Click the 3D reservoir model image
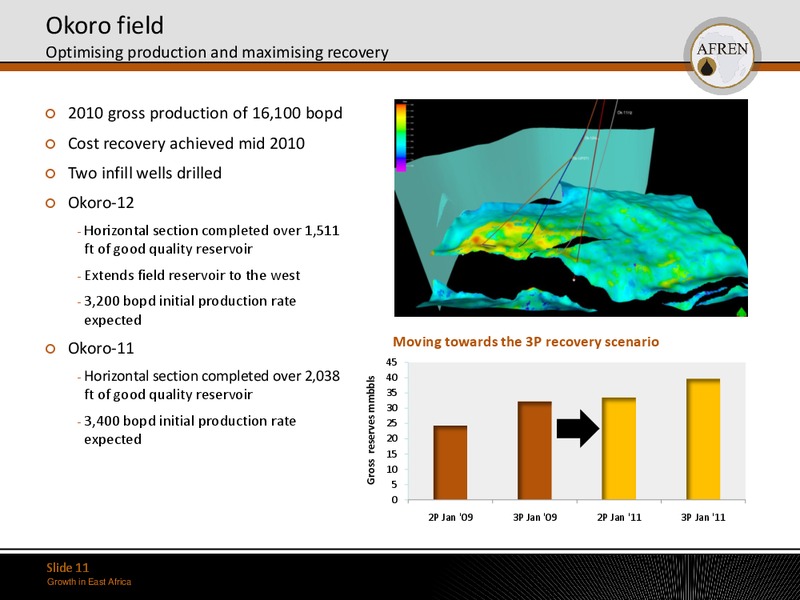This screenshot has height=600, width=800. click(x=571, y=208)
